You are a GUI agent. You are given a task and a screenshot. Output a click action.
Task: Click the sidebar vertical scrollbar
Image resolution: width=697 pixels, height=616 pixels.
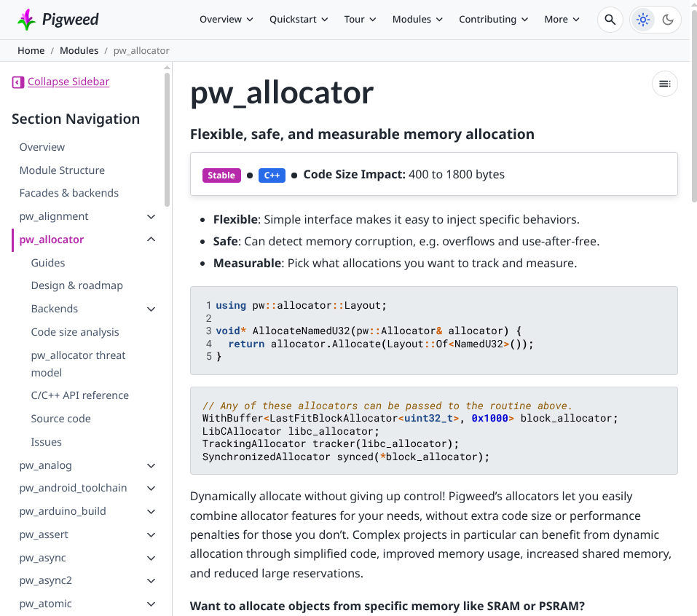[167, 140]
